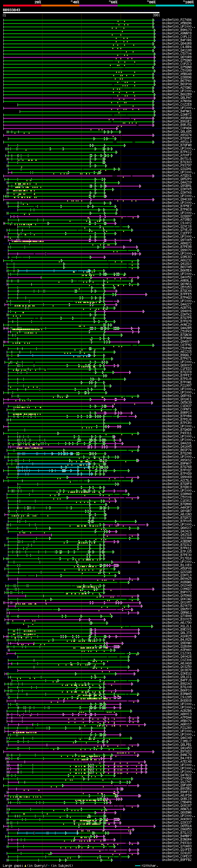Viewport: 197px width, 868px height.
Task: Open hit UniRef100_B7QFW8
Action: click(176, 145)
